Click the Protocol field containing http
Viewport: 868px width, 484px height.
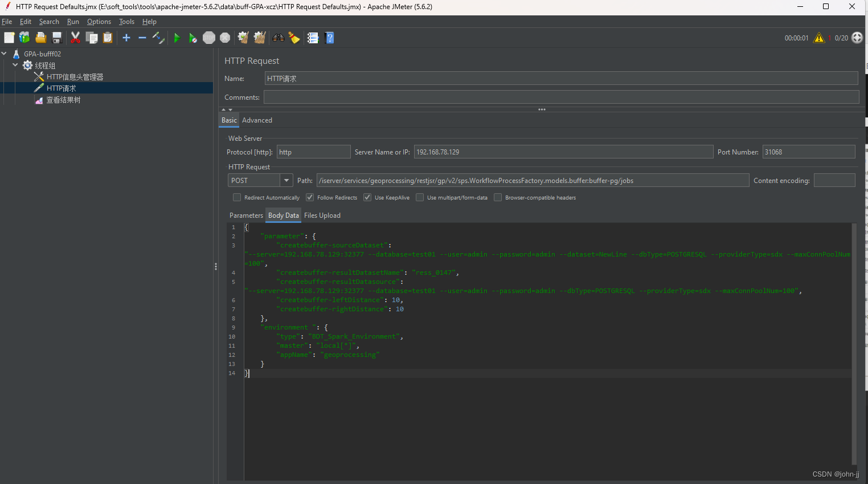[x=313, y=152]
